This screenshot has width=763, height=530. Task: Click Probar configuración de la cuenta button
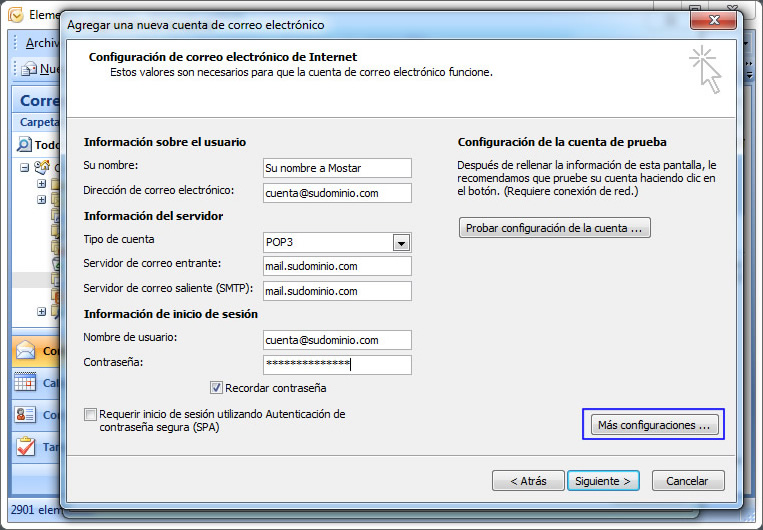tap(555, 228)
